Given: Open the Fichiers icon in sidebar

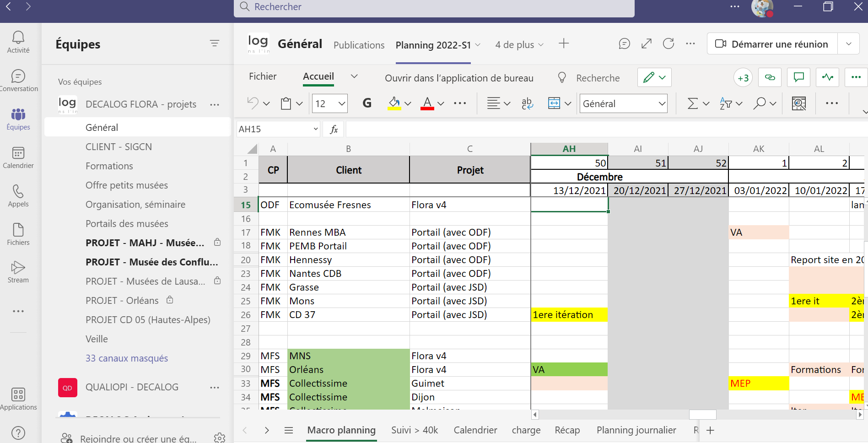Looking at the screenshot, I should pyautogui.click(x=18, y=234).
